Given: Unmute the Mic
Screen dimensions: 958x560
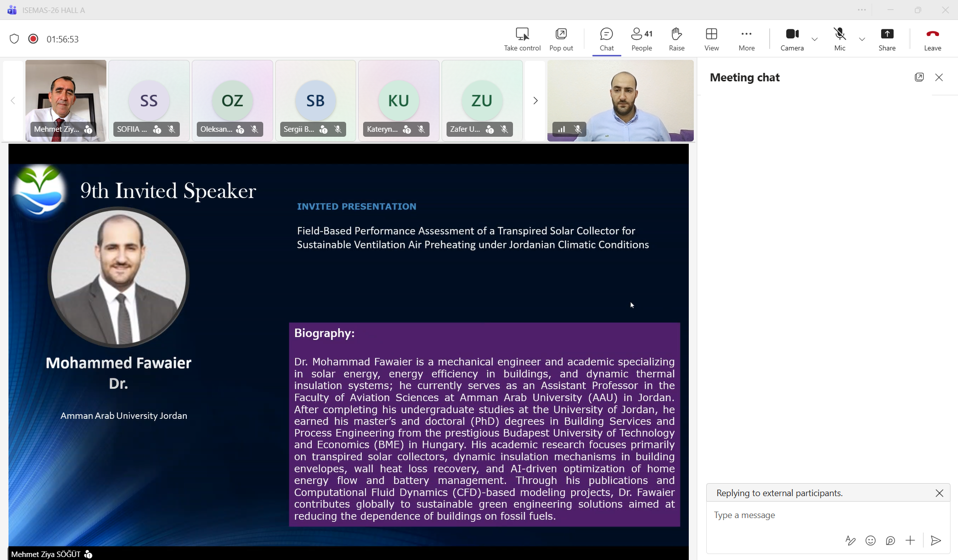Looking at the screenshot, I should tap(840, 39).
